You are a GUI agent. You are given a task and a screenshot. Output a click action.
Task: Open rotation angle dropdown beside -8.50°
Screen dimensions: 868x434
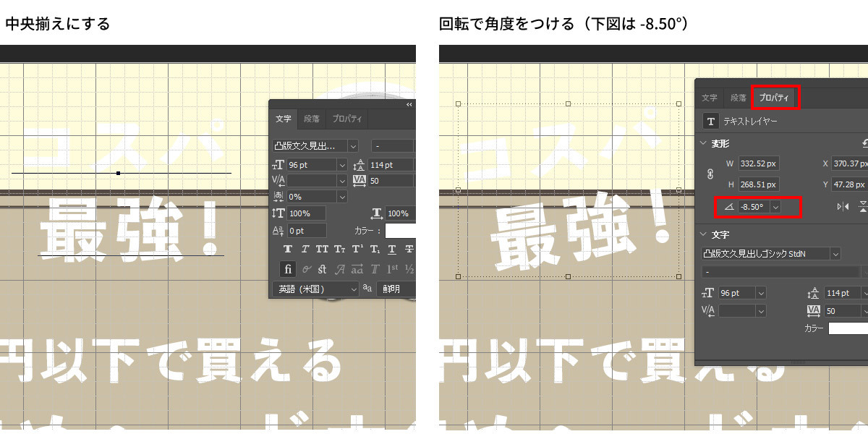pos(776,207)
